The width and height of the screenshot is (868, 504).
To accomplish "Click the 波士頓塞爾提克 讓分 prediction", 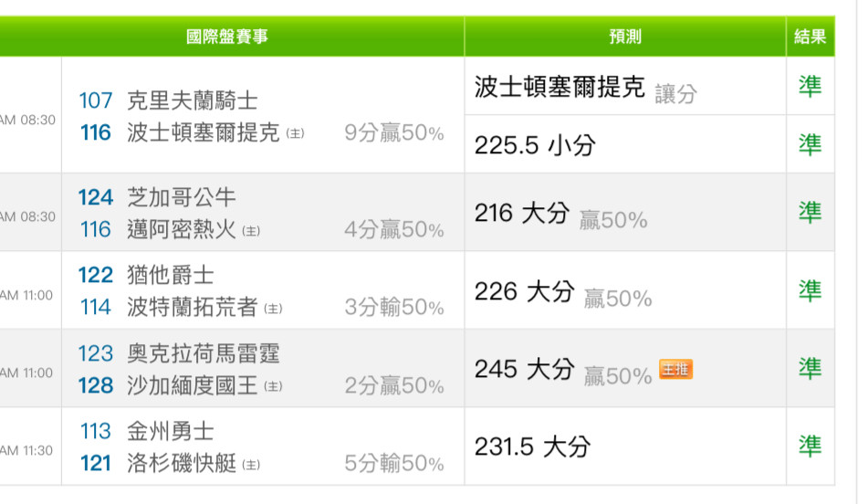I will pyautogui.click(x=586, y=89).
